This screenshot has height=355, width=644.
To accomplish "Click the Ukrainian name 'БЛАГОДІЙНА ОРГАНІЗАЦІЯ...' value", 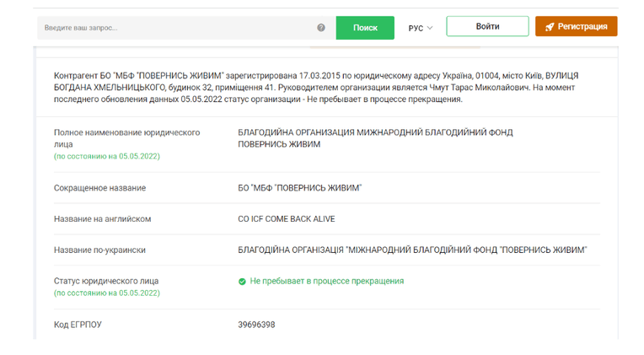I will (412, 250).
